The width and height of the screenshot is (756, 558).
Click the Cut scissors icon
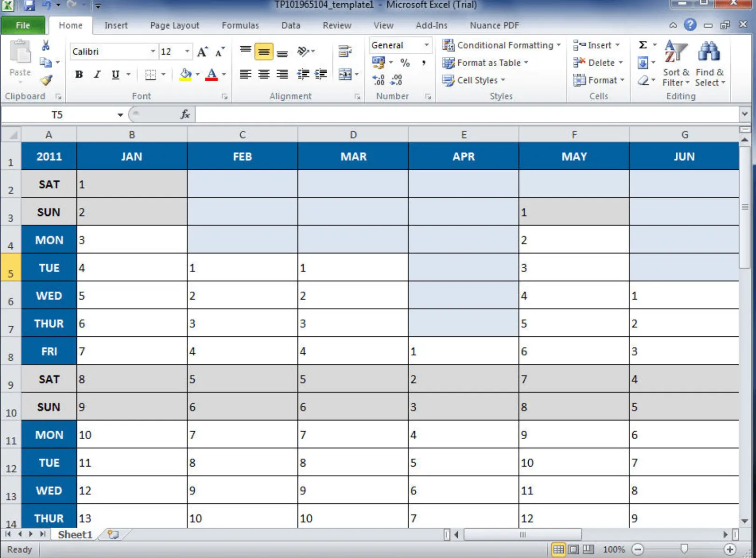pyautogui.click(x=46, y=45)
